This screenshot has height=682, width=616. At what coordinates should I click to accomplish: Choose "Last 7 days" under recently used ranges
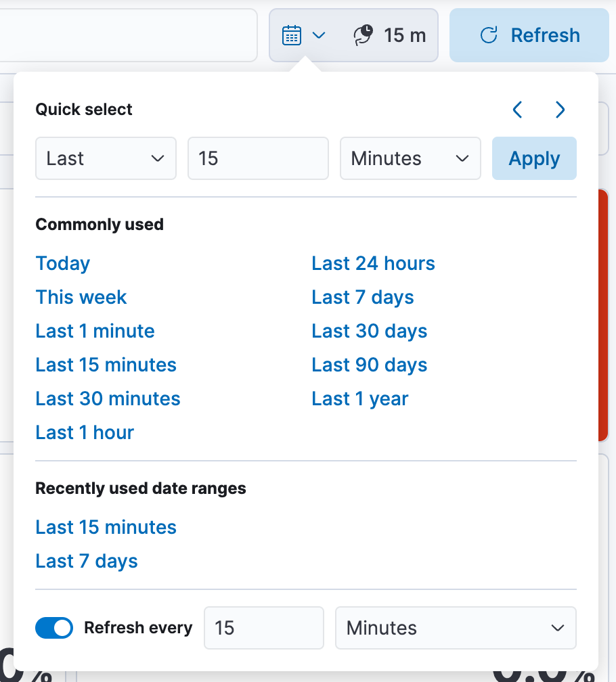pos(86,561)
